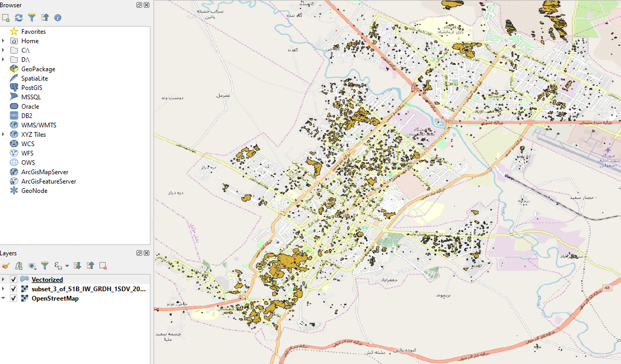Select the Vectorized layer name
The height and width of the screenshot is (364, 621).
[47, 279]
